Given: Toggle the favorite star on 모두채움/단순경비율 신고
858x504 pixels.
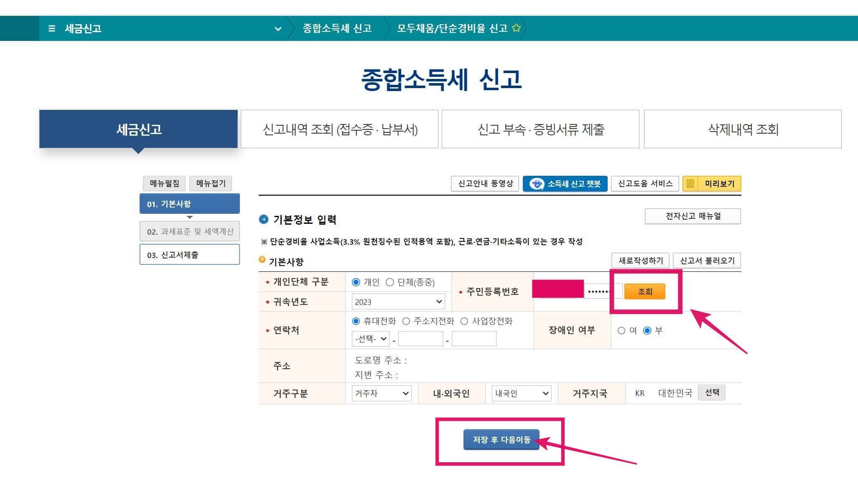Looking at the screenshot, I should (517, 28).
